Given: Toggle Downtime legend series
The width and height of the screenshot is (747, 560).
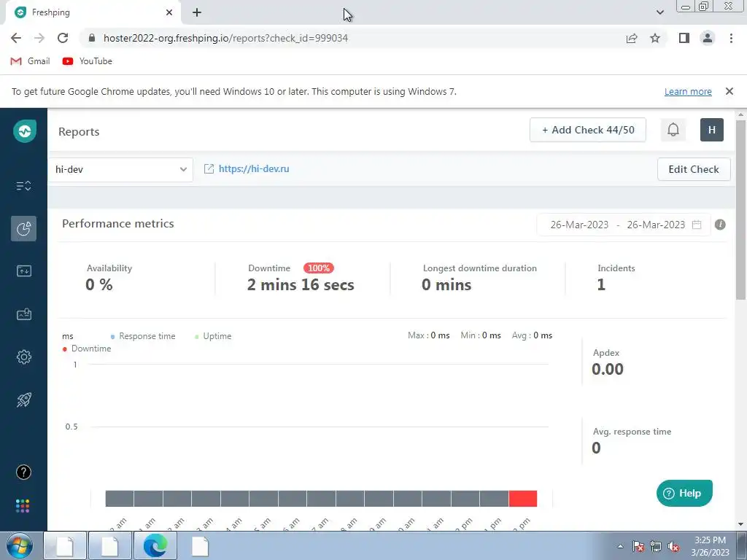Looking at the screenshot, I should tap(87, 349).
